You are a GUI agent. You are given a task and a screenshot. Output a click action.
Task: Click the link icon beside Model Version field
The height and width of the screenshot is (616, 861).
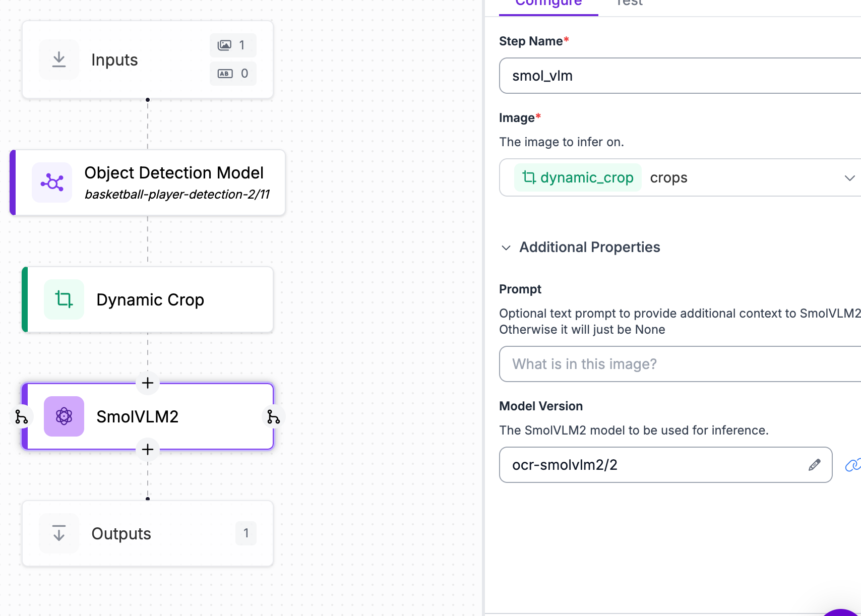(x=852, y=465)
